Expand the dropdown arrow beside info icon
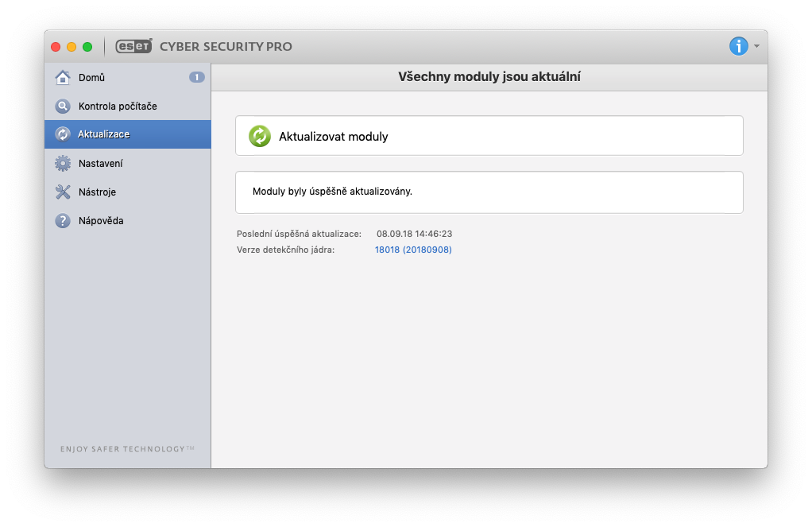The width and height of the screenshot is (812, 527). 757,46
